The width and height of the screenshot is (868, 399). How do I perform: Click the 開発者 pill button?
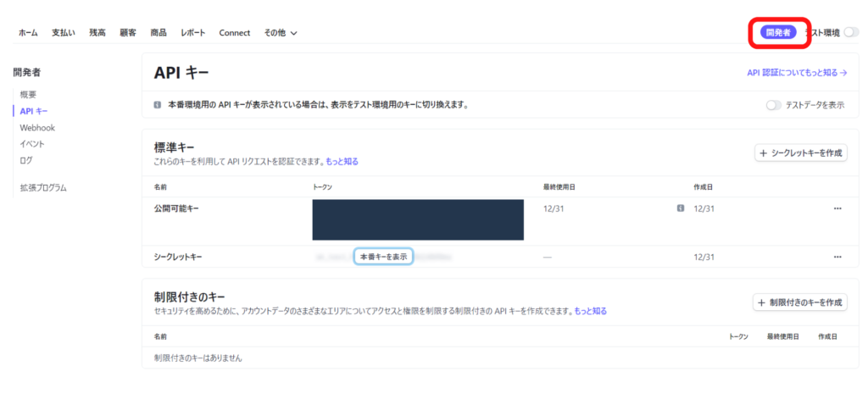(x=778, y=32)
